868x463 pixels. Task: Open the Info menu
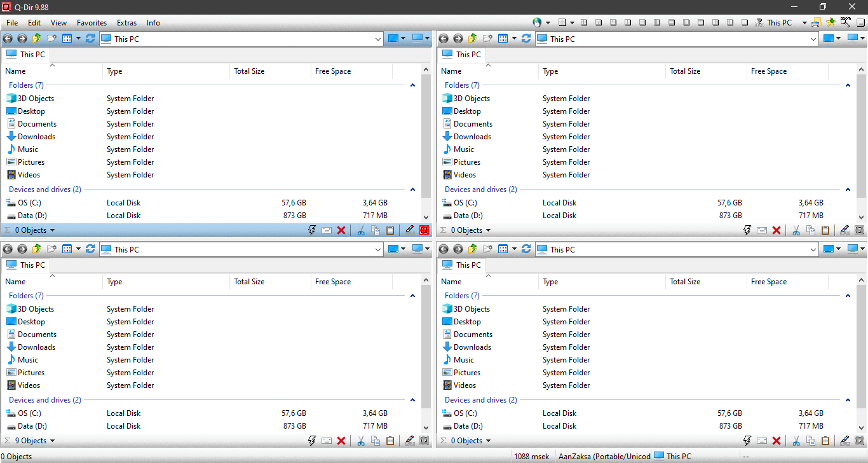(153, 22)
